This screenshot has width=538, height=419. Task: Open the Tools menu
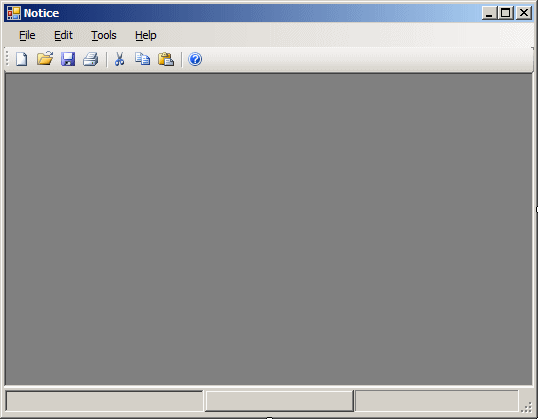click(x=104, y=35)
